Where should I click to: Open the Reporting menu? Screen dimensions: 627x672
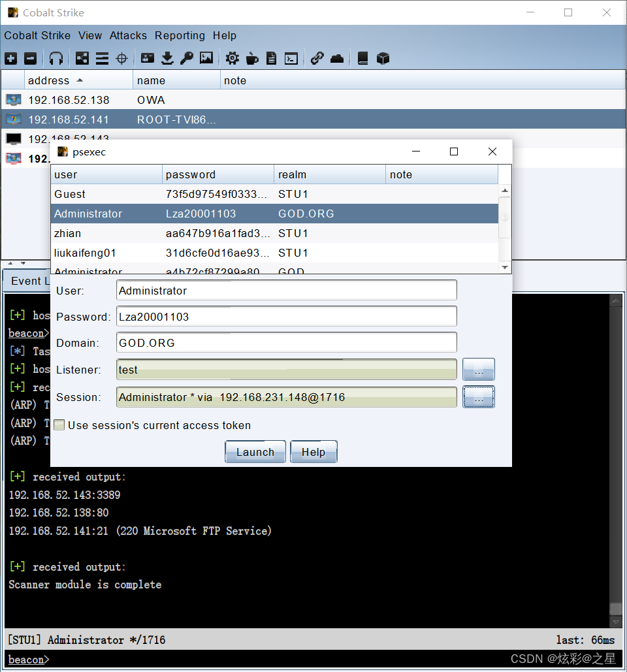click(x=180, y=35)
